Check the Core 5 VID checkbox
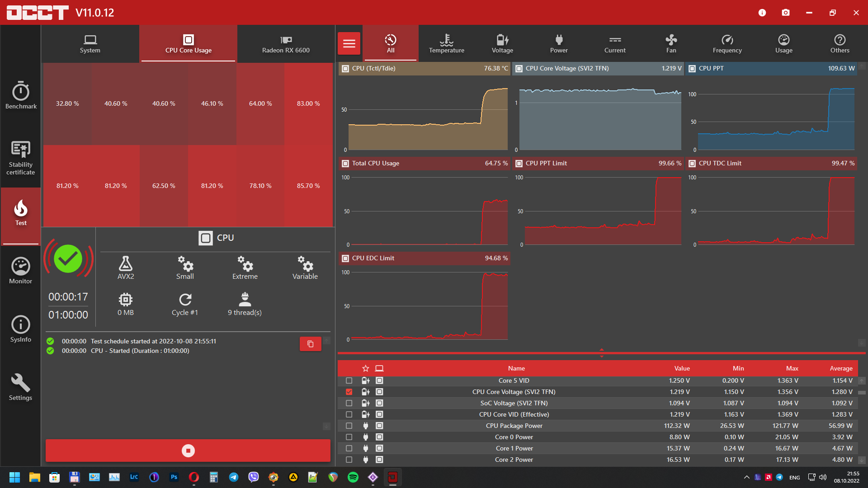868x488 pixels. pos(349,380)
